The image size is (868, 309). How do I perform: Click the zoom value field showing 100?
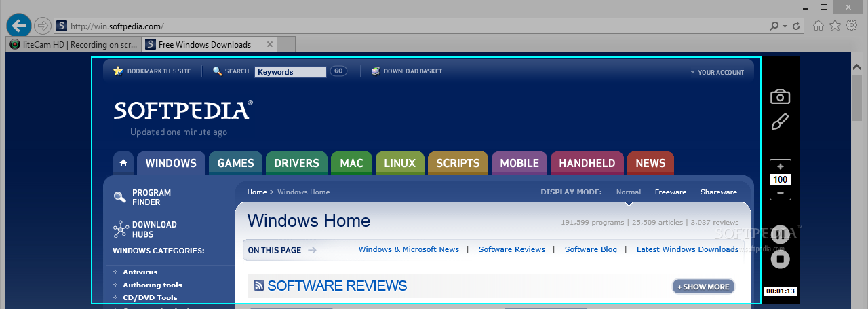[781, 179]
